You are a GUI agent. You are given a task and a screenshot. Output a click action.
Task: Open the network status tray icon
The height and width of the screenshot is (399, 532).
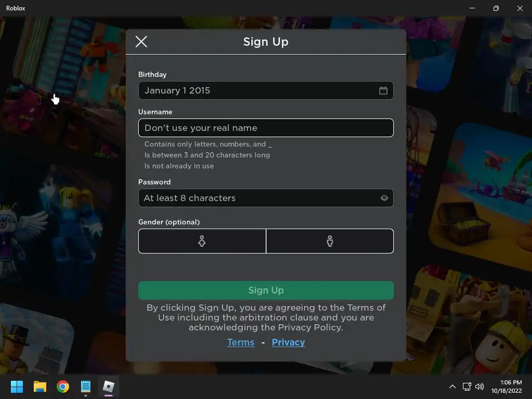pyautogui.click(x=467, y=387)
